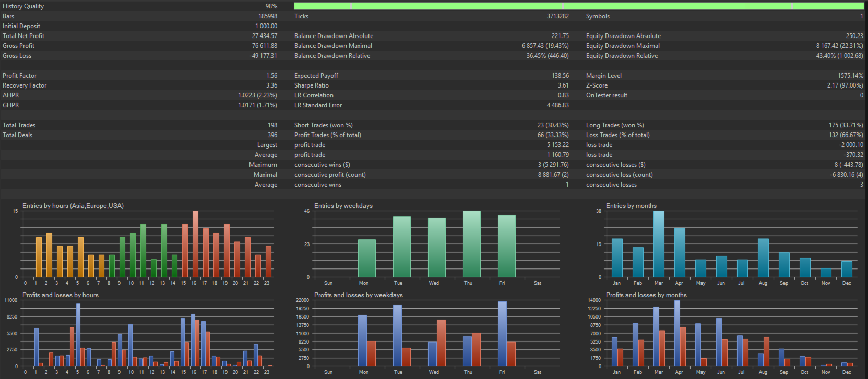Click the hour 5 profit bar in hours chart

coord(78,335)
